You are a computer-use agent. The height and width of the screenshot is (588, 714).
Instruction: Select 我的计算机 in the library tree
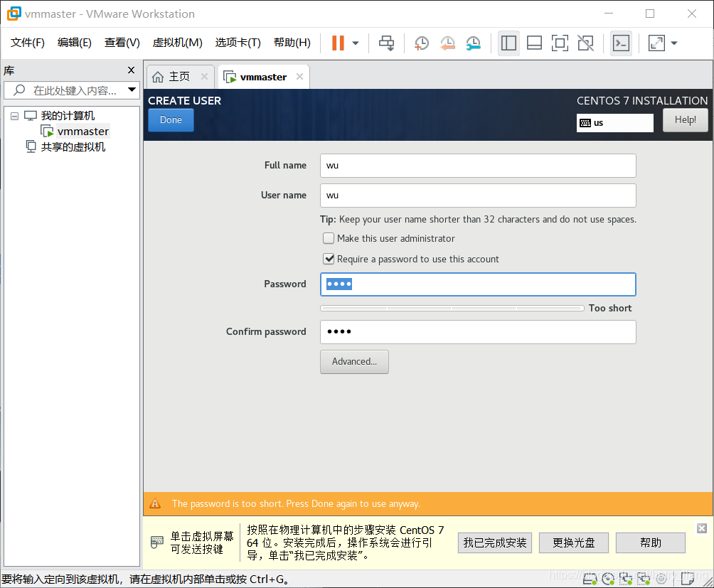coord(68,116)
